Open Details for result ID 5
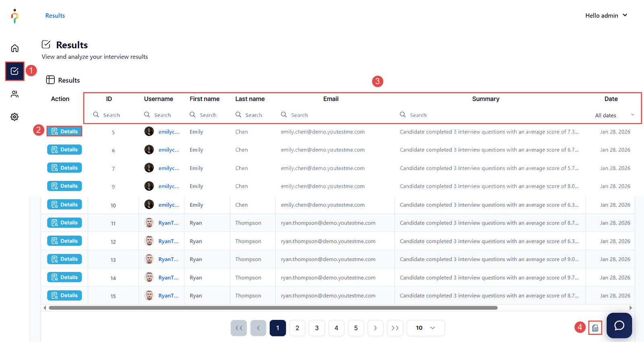The height and width of the screenshot is (342, 644). pyautogui.click(x=64, y=131)
